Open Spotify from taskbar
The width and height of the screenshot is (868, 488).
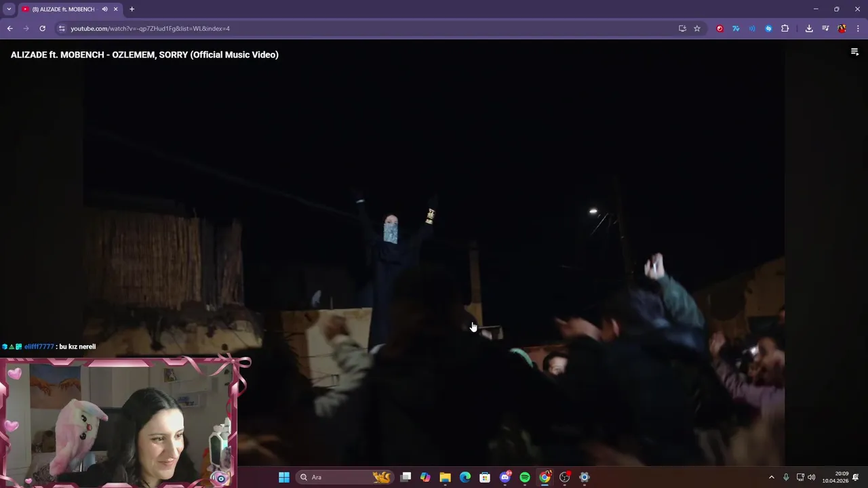[x=525, y=477]
